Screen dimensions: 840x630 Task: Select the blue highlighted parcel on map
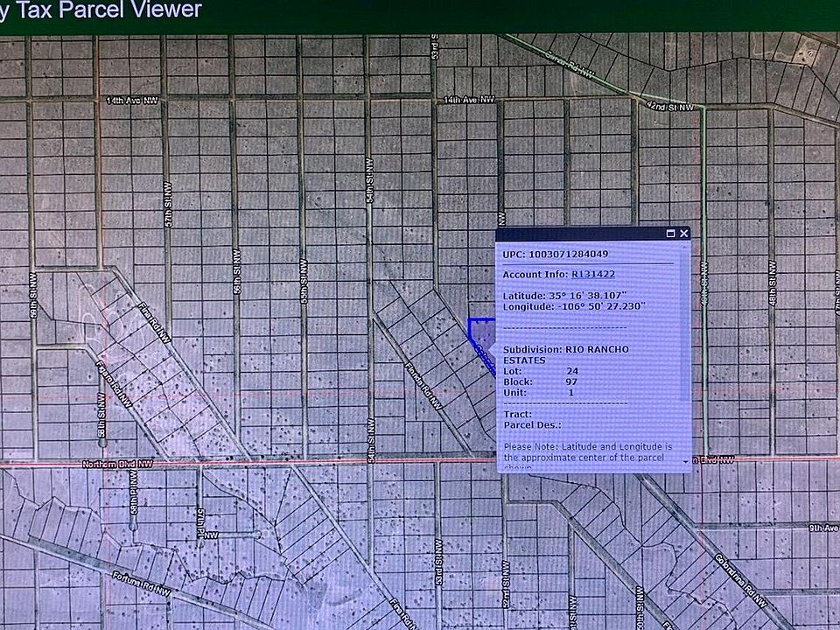[x=480, y=337]
